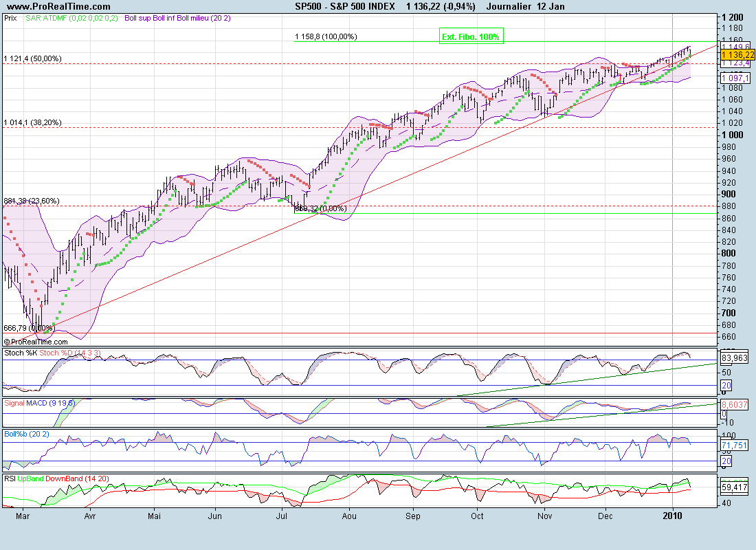Image resolution: width=756 pixels, height=550 pixels.
Task: Click the 869,32 (0,00%) extension label
Action: point(321,208)
